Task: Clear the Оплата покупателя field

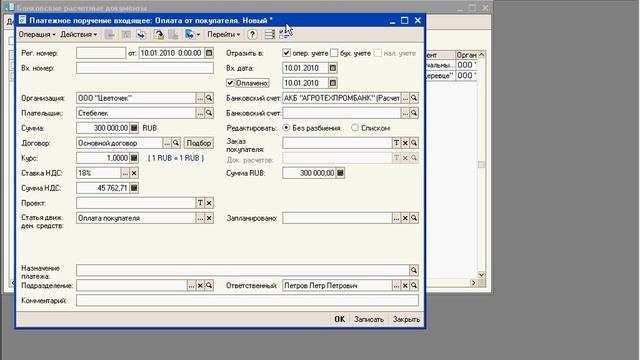Action: (x=209, y=218)
